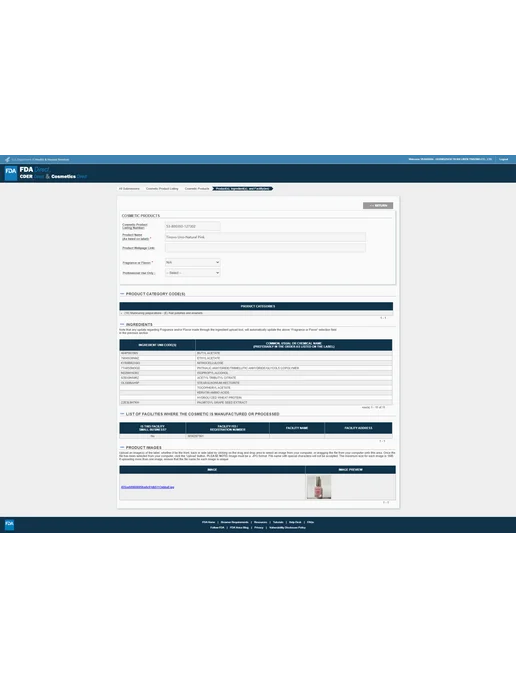This screenshot has width=516, height=688.
Task: Open the Privacy footer link
Action: tap(259, 527)
